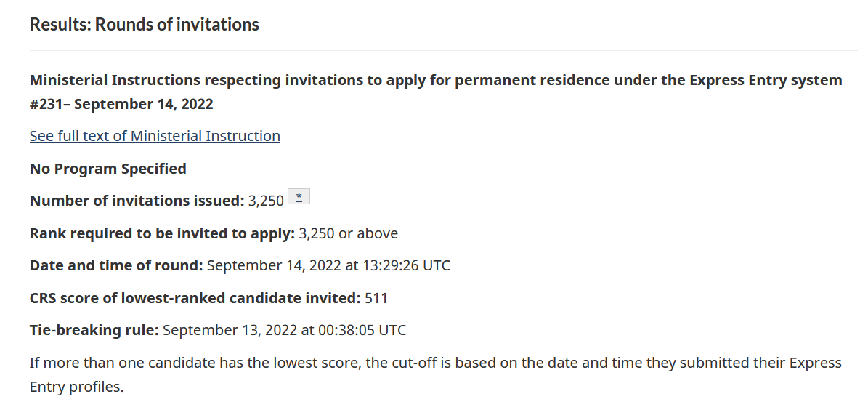Screen dimensions: 868x410
Task: Click the 'September 13, 2022 at 00:38:05 UTC' timestamp
Action: [284, 330]
